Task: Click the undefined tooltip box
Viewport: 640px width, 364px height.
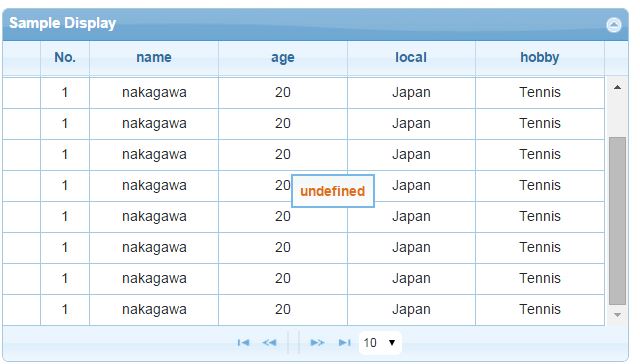Action: click(x=333, y=191)
